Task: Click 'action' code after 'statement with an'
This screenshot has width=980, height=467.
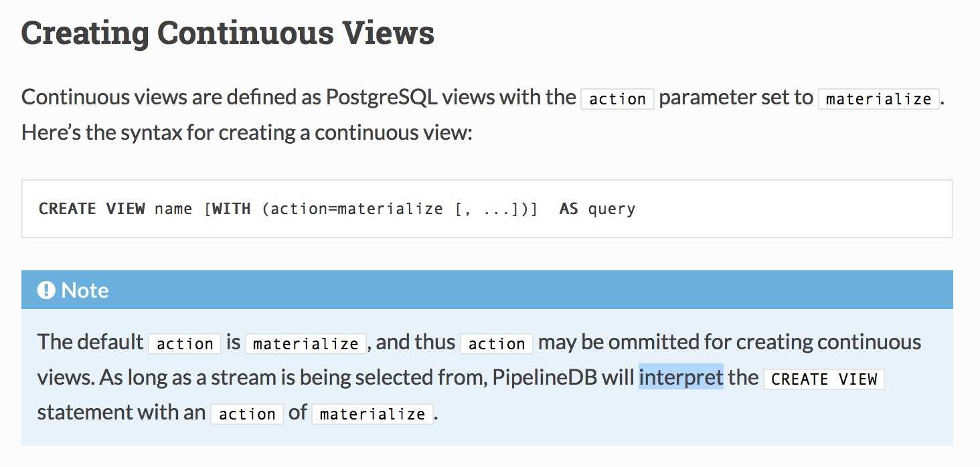Action: pyautogui.click(x=247, y=413)
